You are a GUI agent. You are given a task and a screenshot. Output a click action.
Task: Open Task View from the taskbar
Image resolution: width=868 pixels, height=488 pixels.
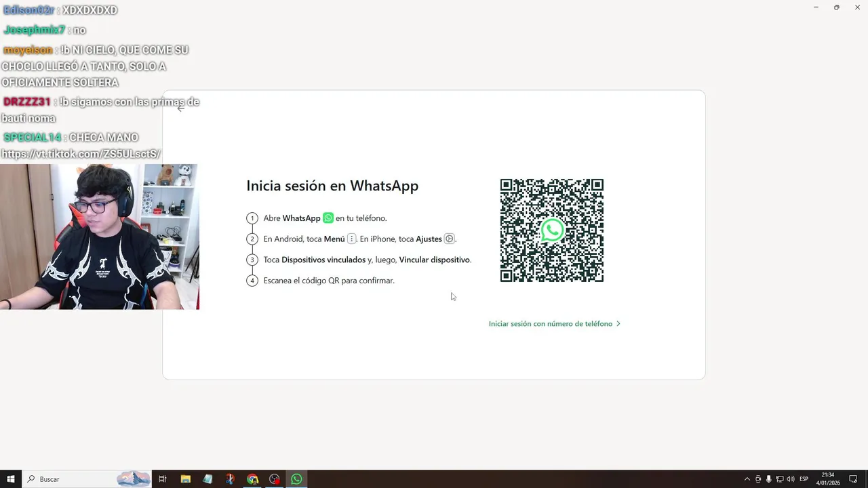[x=163, y=479]
